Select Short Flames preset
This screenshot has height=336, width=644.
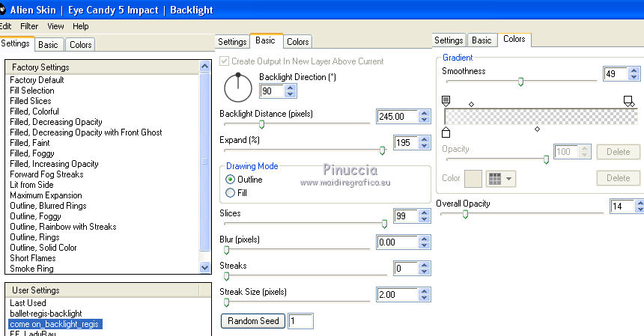(x=32, y=258)
